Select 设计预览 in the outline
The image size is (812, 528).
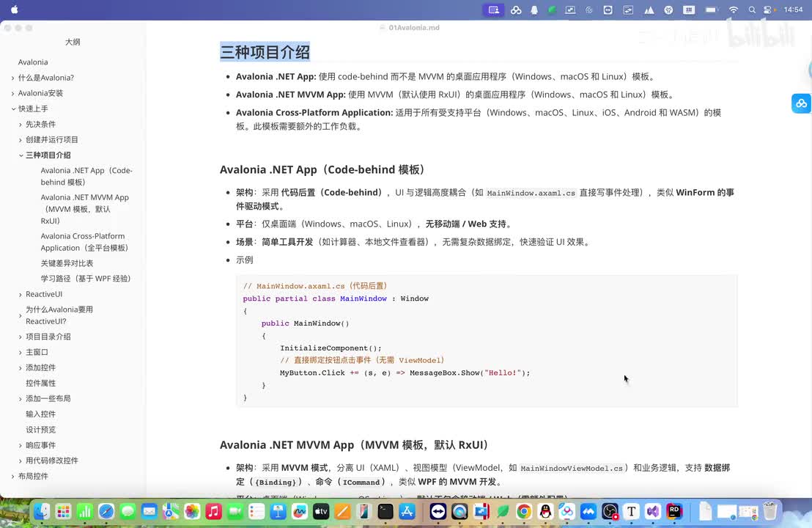40,430
